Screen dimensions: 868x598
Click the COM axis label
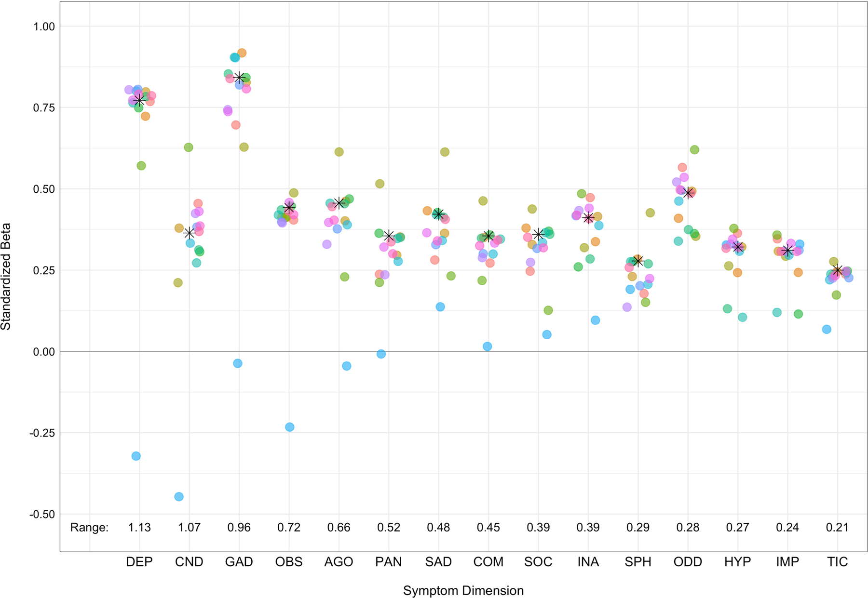[488, 562]
